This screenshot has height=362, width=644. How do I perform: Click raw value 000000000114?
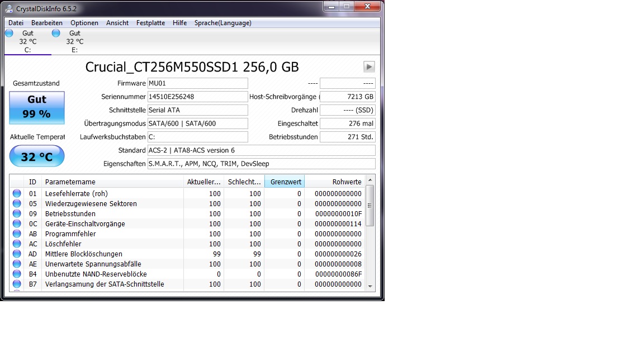[338, 223]
